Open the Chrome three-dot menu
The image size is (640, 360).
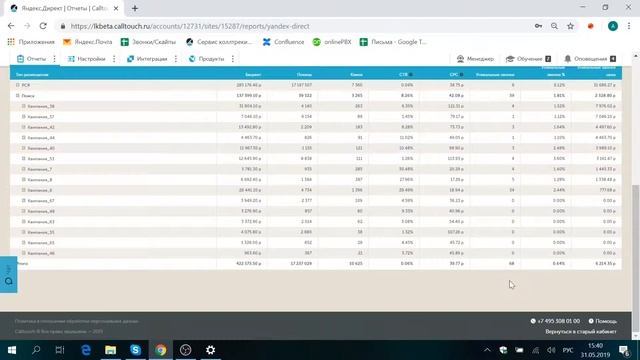point(629,26)
